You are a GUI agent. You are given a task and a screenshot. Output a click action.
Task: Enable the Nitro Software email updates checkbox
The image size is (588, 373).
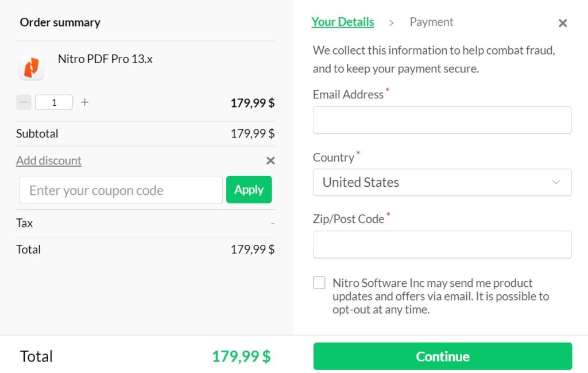[319, 282]
